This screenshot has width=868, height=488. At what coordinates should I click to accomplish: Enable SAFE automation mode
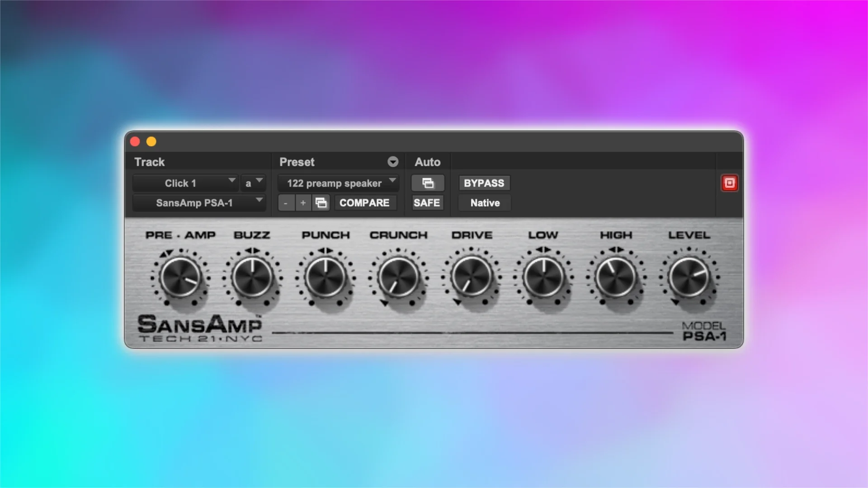(427, 203)
